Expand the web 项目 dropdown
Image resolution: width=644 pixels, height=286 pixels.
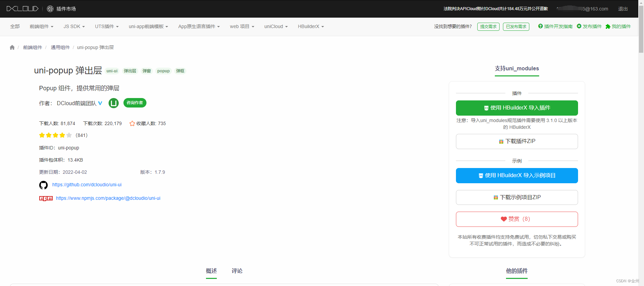click(x=242, y=26)
